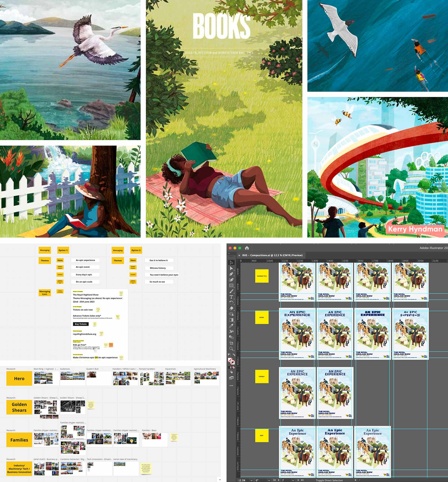Open the BOOKS cover illustration
The height and width of the screenshot is (482, 448).
tap(224, 119)
